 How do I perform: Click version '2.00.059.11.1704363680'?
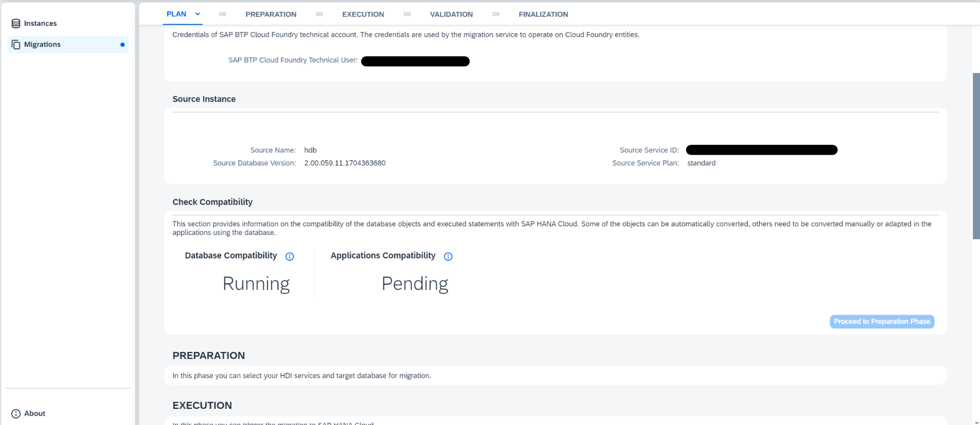345,163
